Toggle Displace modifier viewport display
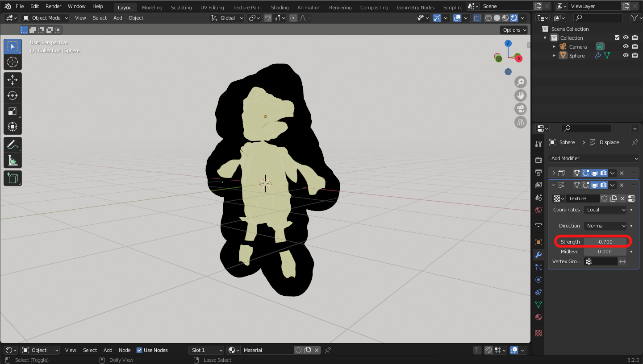Image resolution: width=643 pixels, height=364 pixels. click(x=595, y=185)
